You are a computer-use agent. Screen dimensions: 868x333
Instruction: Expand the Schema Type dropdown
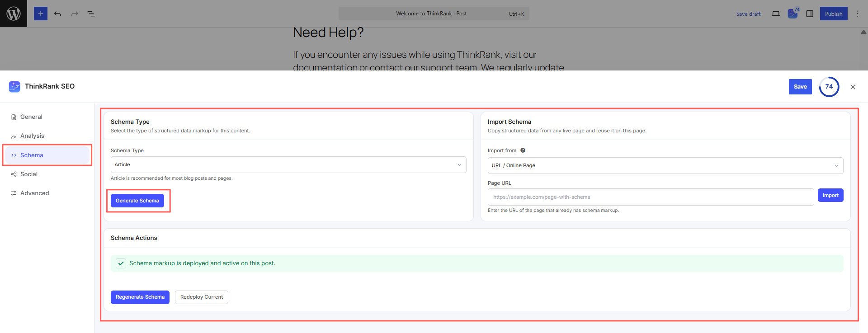click(x=288, y=164)
